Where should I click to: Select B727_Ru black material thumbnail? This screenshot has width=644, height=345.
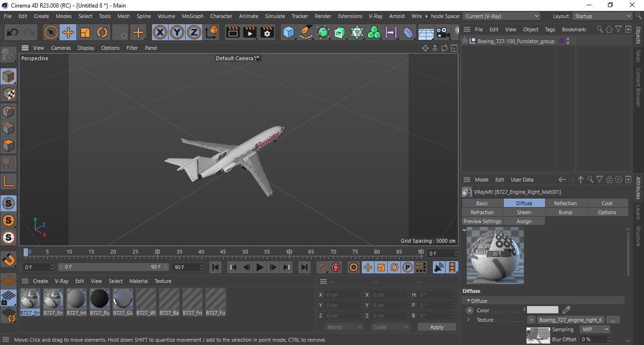pos(99,302)
